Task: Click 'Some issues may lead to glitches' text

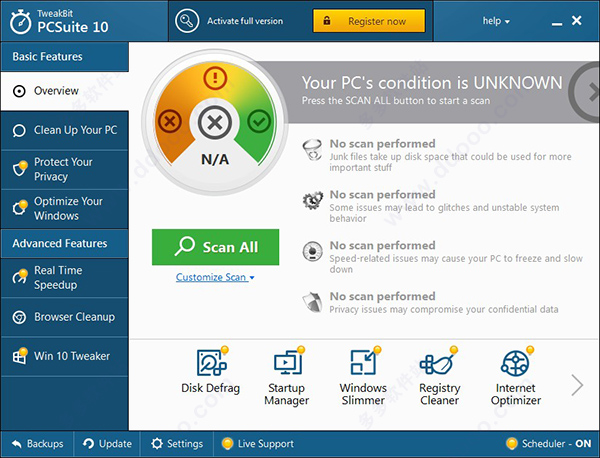Action: click(x=444, y=213)
